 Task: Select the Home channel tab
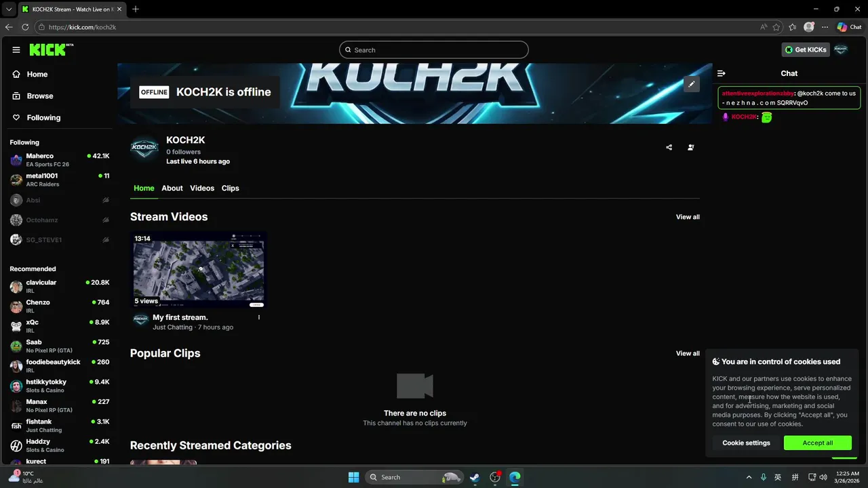tap(144, 188)
